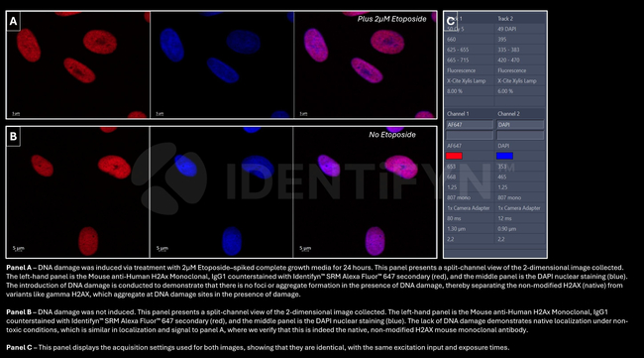Open Panel B red H2AX channel image
644x358 pixels.
pos(77,192)
